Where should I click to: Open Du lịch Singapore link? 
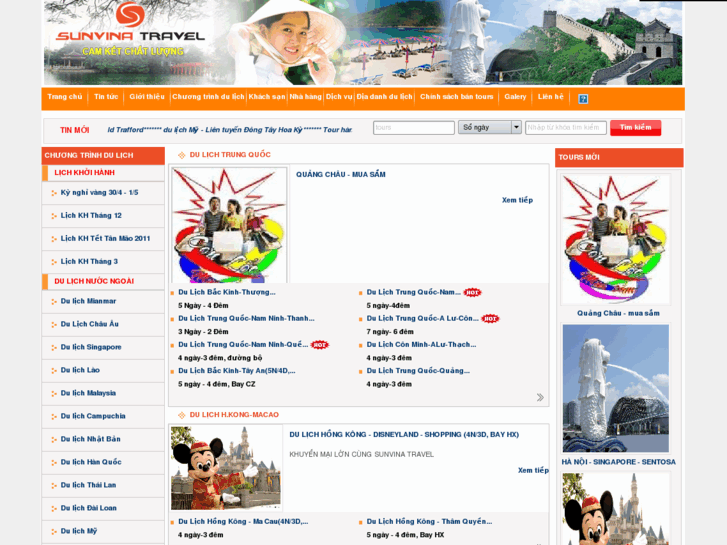click(x=91, y=347)
